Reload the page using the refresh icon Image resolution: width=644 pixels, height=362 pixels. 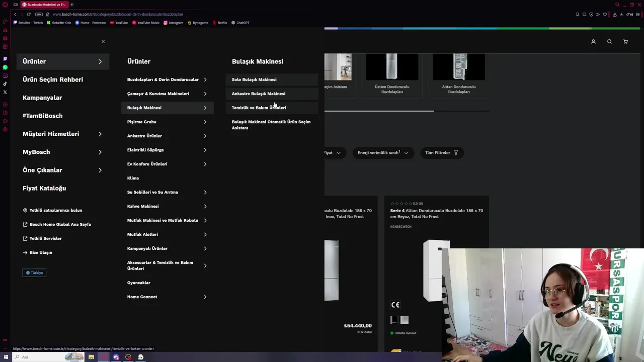coord(29,14)
